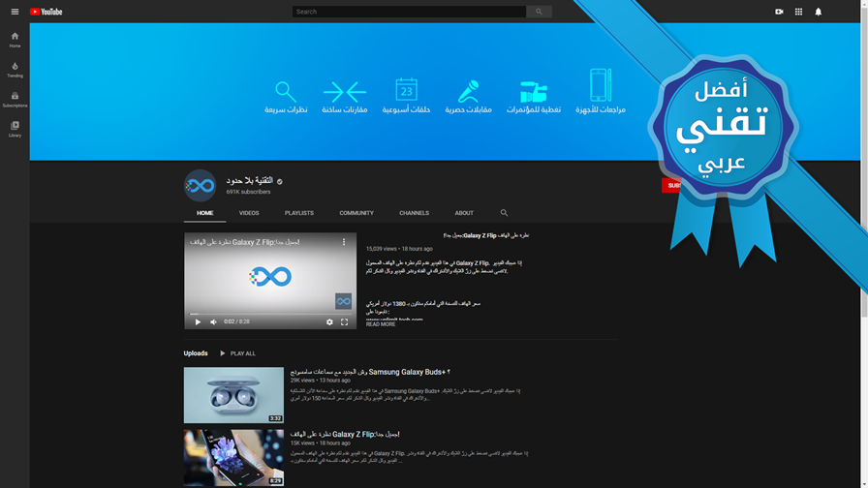Open featured video settings gear

[329, 322]
